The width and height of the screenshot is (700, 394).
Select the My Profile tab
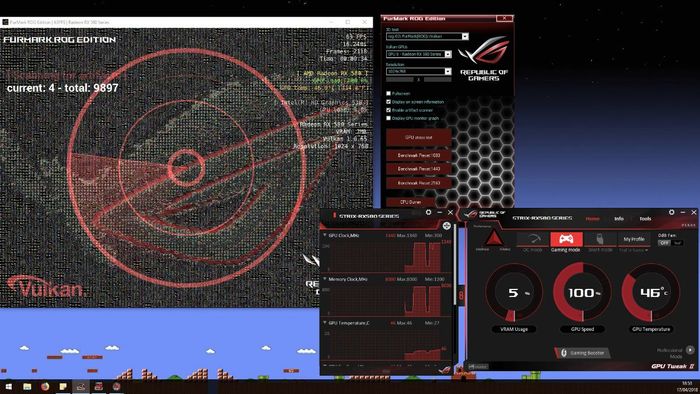634,239
